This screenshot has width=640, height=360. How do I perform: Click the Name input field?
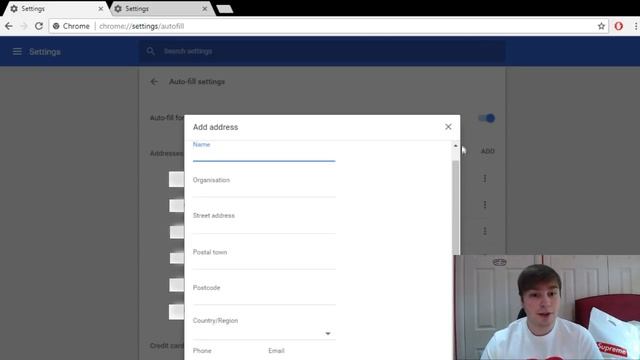pyautogui.click(x=264, y=155)
